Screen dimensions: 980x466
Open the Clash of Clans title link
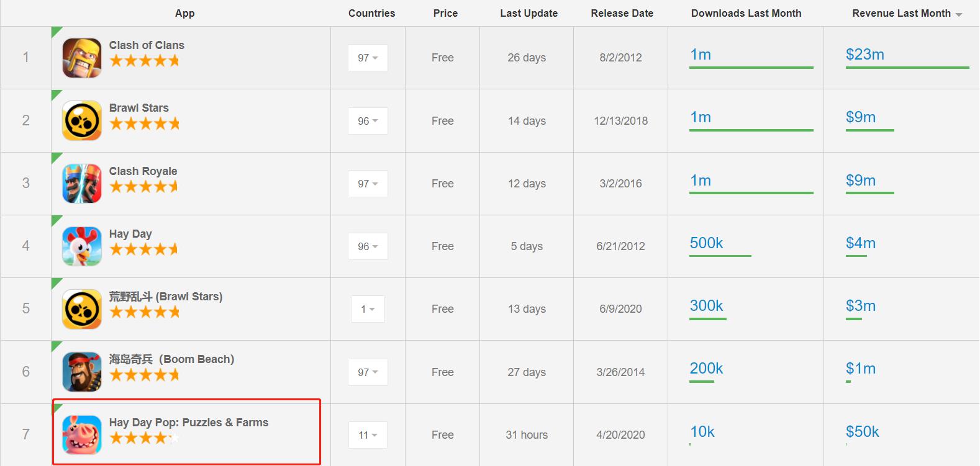tap(147, 45)
